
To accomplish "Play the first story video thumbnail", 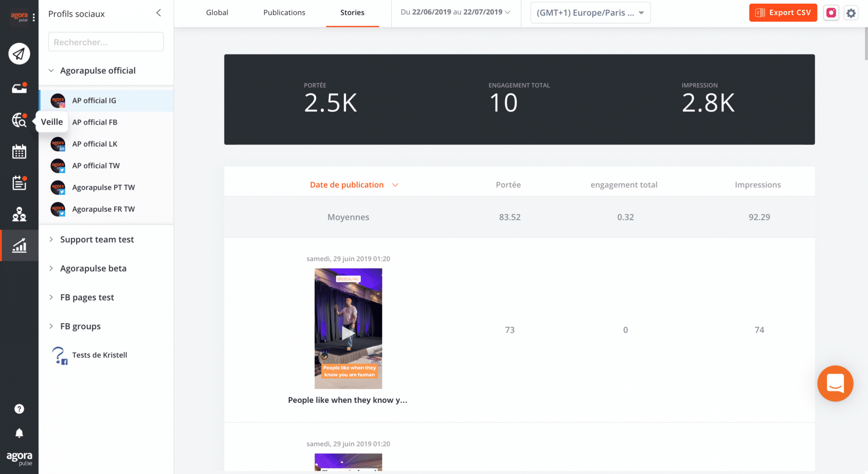I will (x=348, y=329).
